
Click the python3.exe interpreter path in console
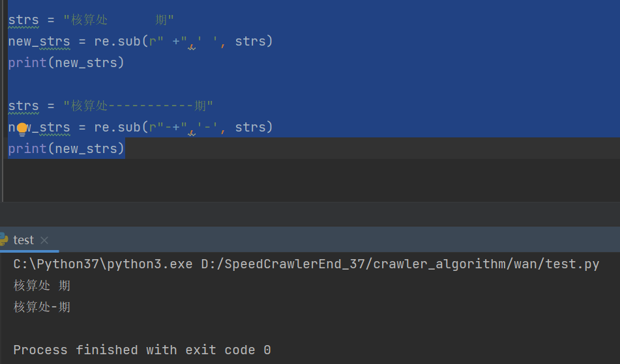[103, 264]
